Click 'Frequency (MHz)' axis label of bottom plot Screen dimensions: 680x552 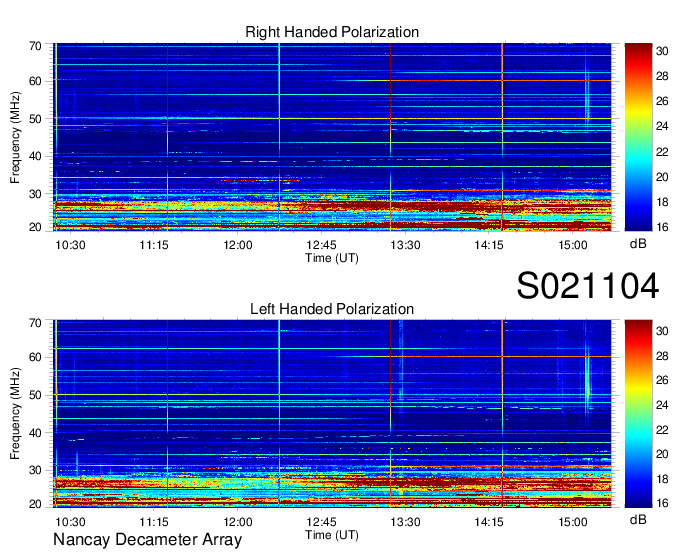[15, 414]
